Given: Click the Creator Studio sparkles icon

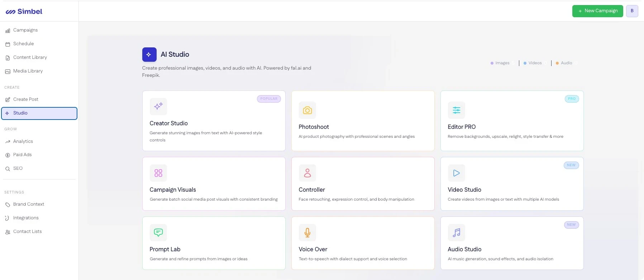Looking at the screenshot, I should click(158, 107).
